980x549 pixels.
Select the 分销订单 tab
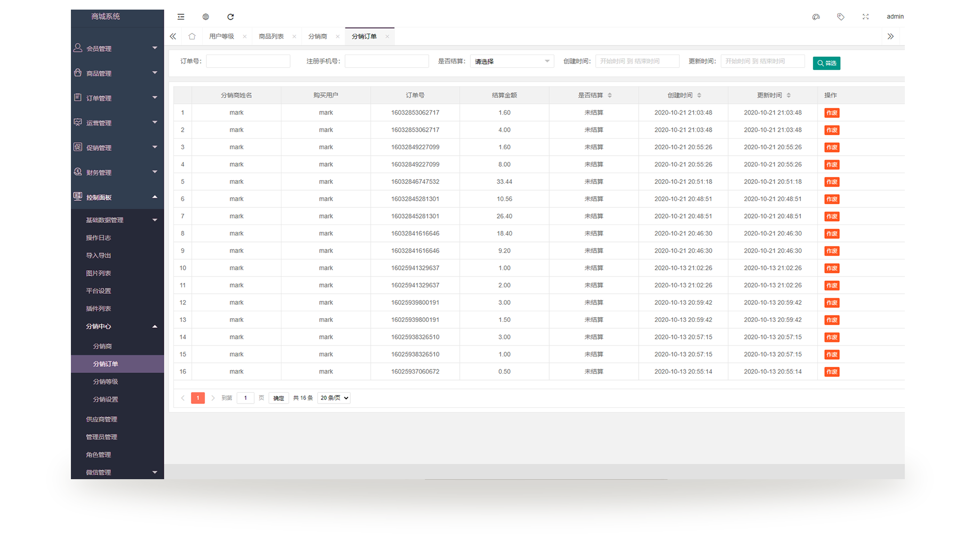[x=364, y=36]
